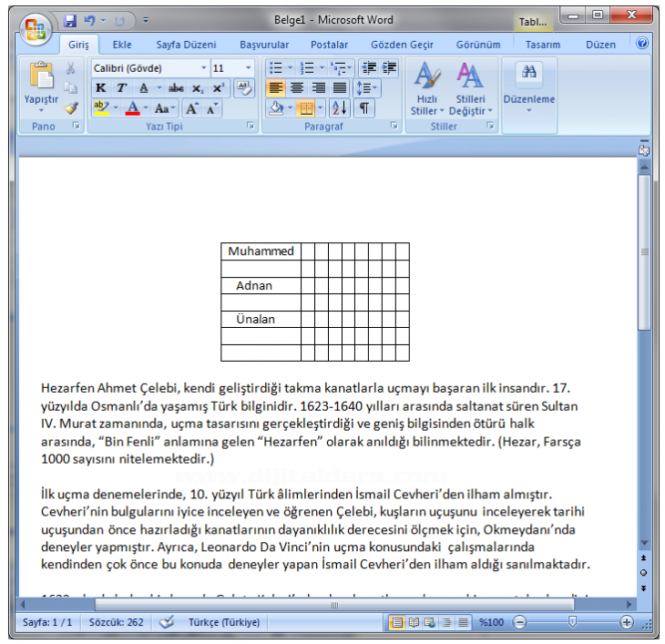The height and width of the screenshot is (644, 665).
Task: Switch to Full Screen Reading view
Action: 414,622
